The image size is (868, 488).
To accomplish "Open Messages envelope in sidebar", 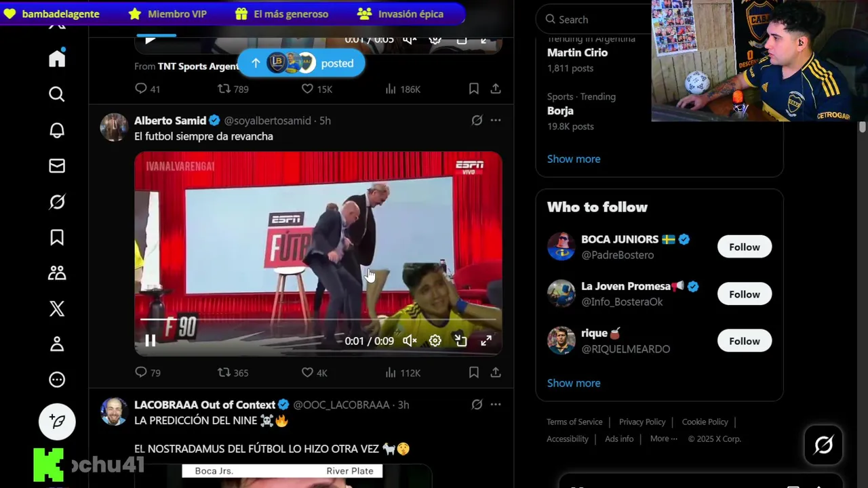I will (57, 166).
